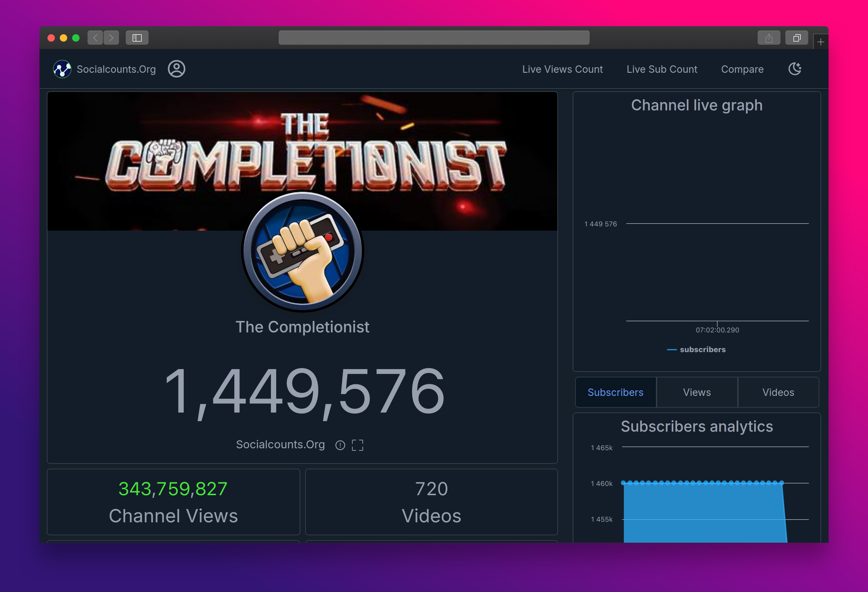Click the 07:02:00.290 timestamp on live graph

[718, 330]
